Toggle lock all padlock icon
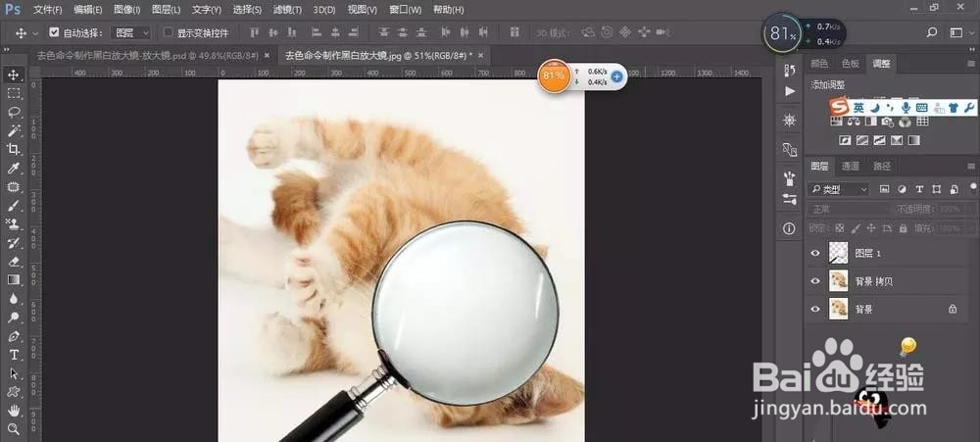The width and height of the screenshot is (980, 442). pyautogui.click(x=902, y=228)
